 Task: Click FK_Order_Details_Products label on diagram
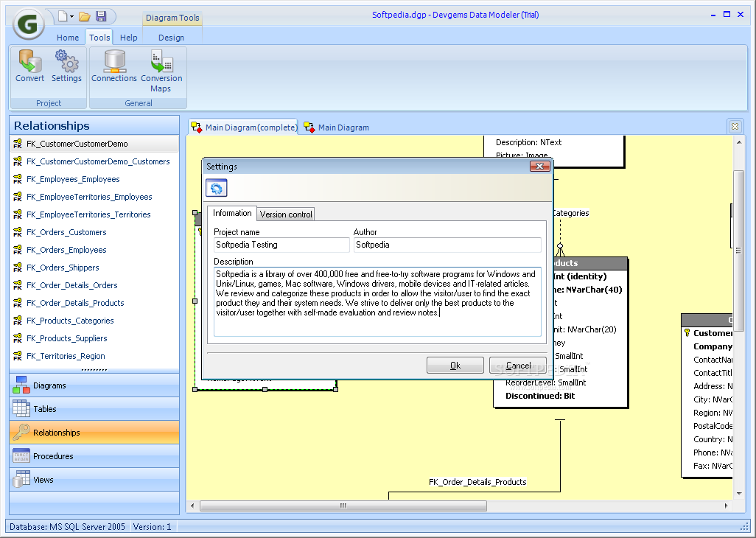(477, 482)
